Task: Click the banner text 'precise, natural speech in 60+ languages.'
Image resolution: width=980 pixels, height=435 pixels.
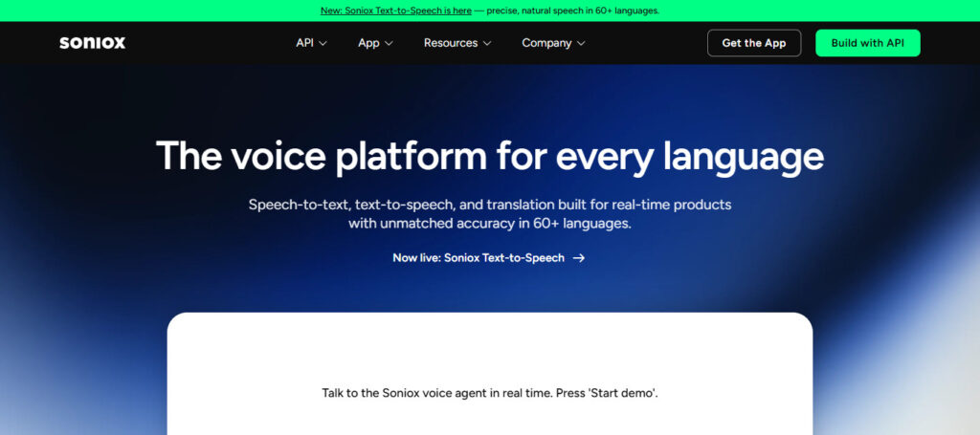Action: pos(573,11)
